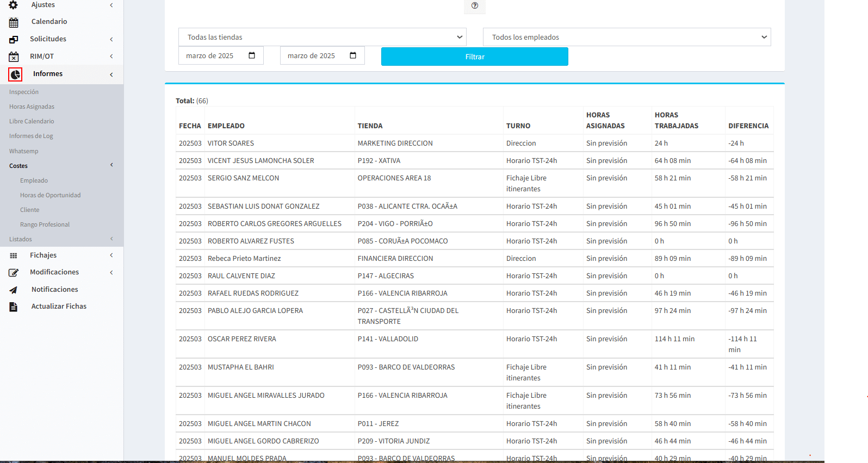868x463 pixels.
Task: Click the 'Total: (66)' label
Action: [192, 101]
